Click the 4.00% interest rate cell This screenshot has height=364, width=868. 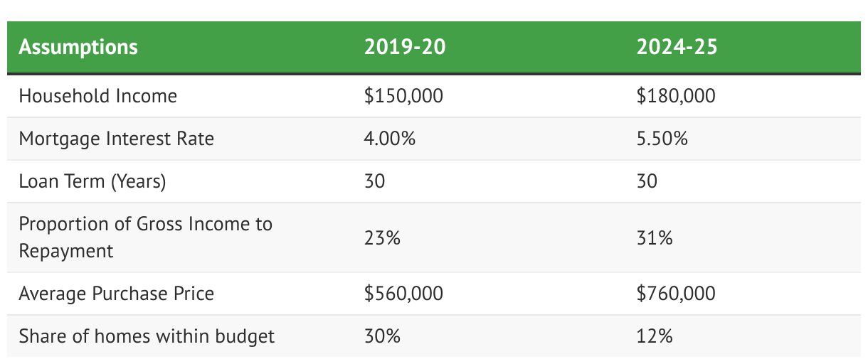tap(389, 138)
